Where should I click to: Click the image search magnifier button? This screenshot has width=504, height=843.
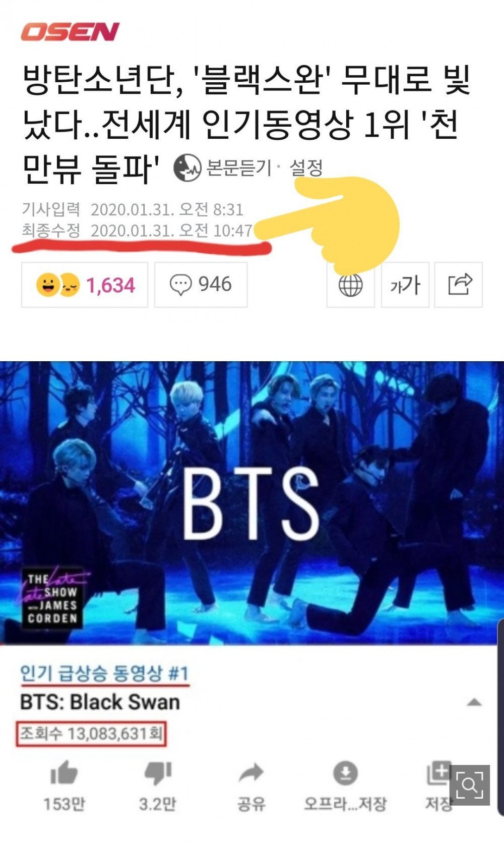pyautogui.click(x=469, y=785)
